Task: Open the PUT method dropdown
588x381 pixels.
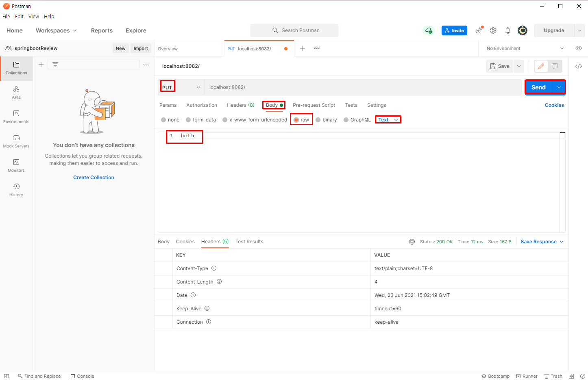Action: pyautogui.click(x=181, y=87)
